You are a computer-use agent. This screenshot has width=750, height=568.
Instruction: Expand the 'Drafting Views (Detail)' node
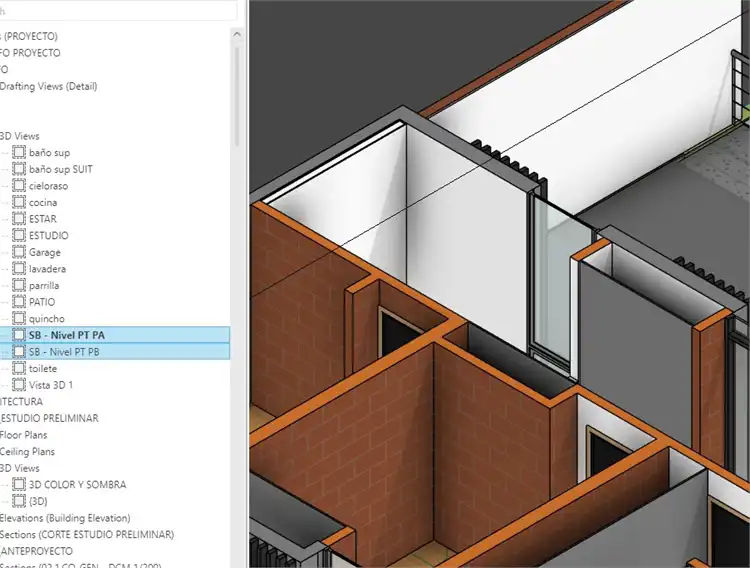click(48, 86)
